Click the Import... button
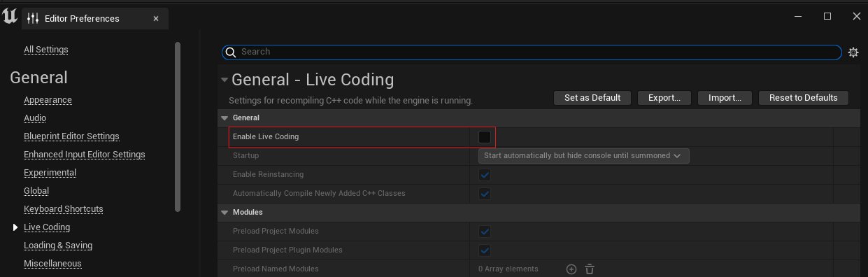The width and height of the screenshot is (868, 277). [x=725, y=98]
